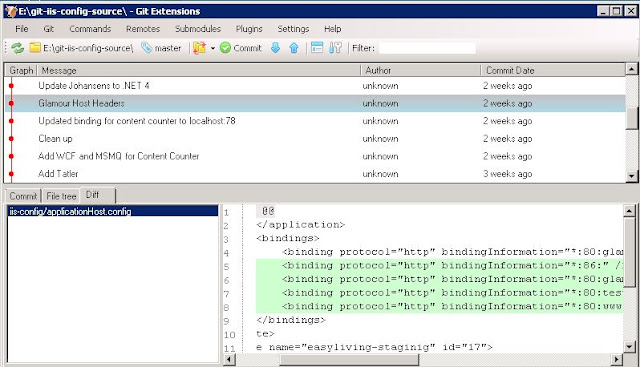Click the '3 weeks ago' date cell
Viewport: 640px width, 367px height.
pyautogui.click(x=507, y=174)
